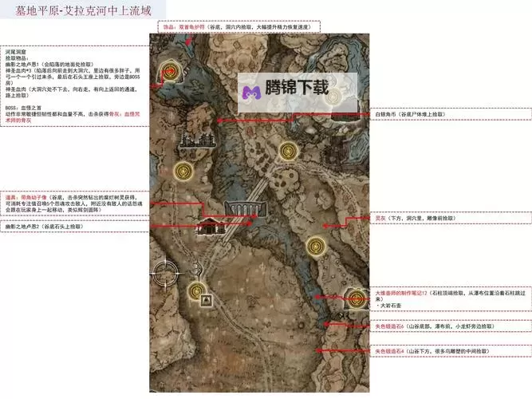Click the house-shaped building landmark icon
Viewport: 532px width, 399px height.
coord(211,227)
